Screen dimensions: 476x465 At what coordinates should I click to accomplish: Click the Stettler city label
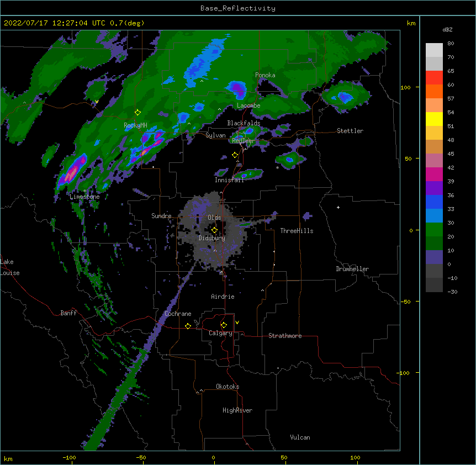point(350,131)
